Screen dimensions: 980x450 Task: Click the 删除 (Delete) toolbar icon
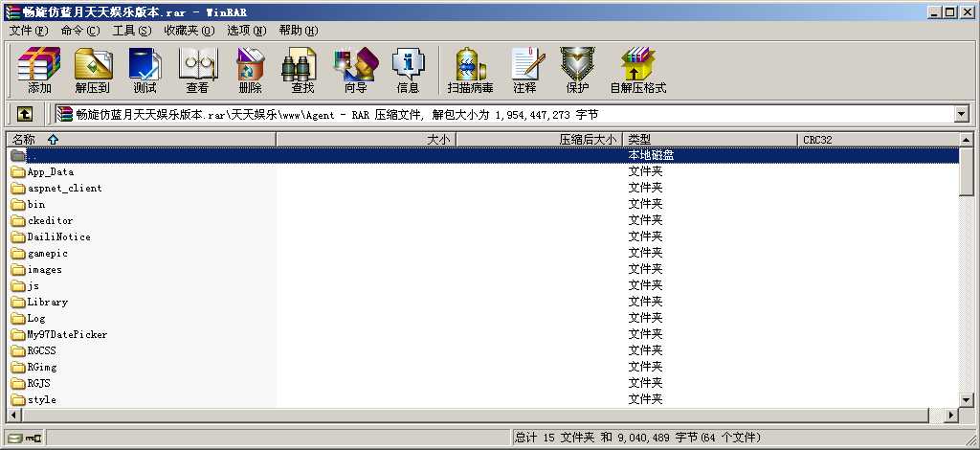(250, 69)
